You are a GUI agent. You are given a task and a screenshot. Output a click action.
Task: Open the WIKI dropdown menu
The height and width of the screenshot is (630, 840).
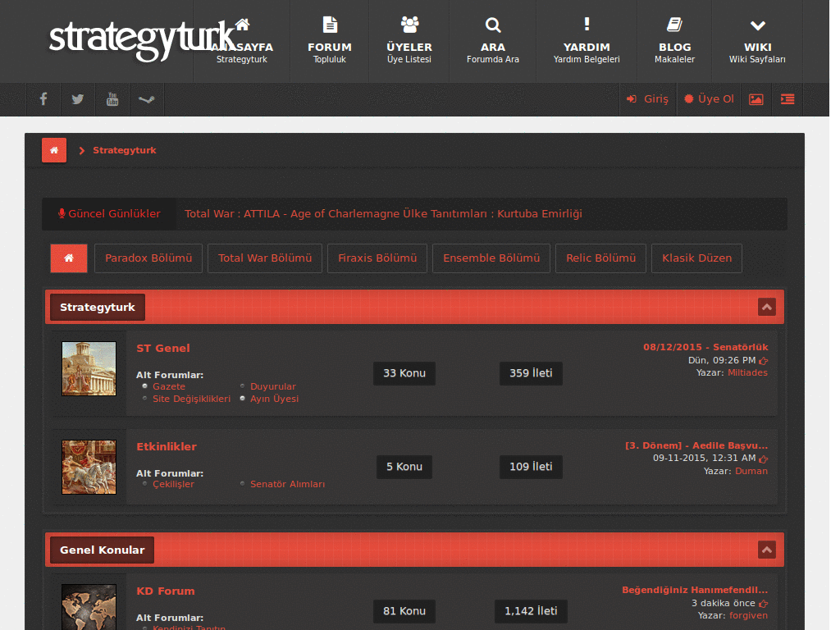tap(757, 41)
